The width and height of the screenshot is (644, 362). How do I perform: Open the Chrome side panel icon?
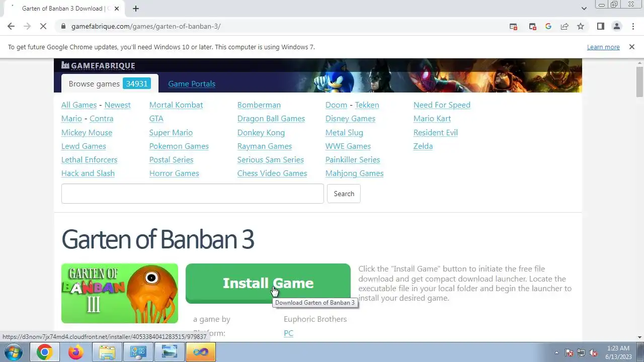(x=600, y=26)
